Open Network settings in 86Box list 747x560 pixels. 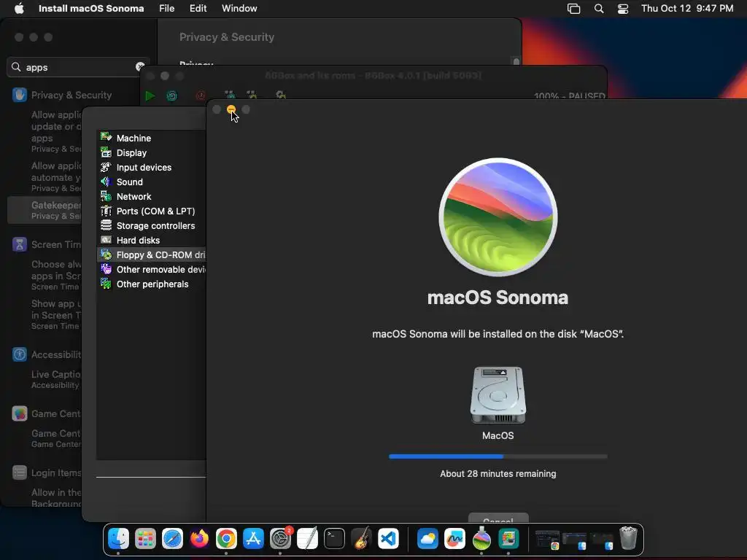152,197
